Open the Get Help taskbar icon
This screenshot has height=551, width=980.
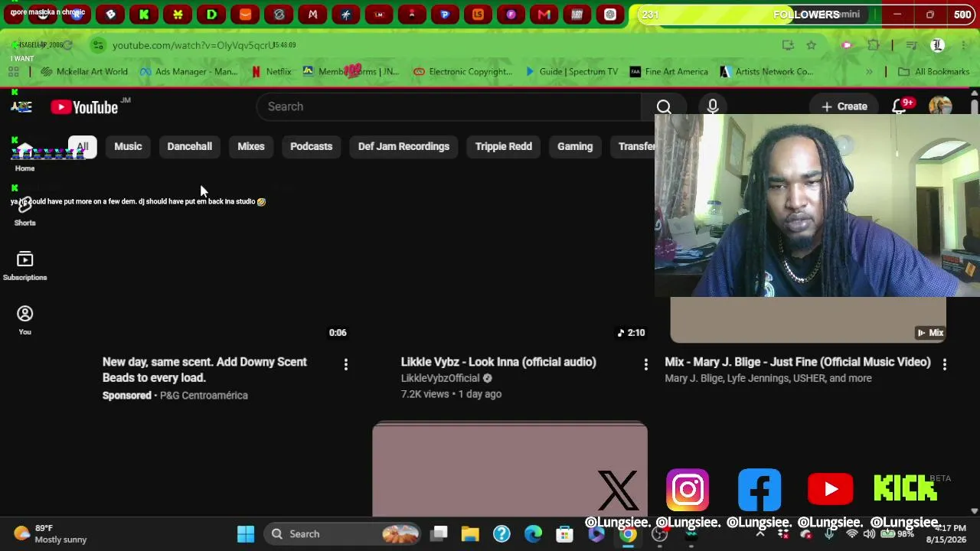pyautogui.click(x=501, y=534)
